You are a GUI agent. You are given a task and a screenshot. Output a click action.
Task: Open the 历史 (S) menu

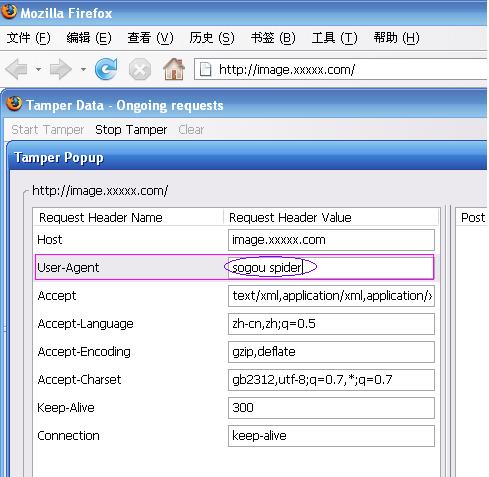tap(212, 38)
